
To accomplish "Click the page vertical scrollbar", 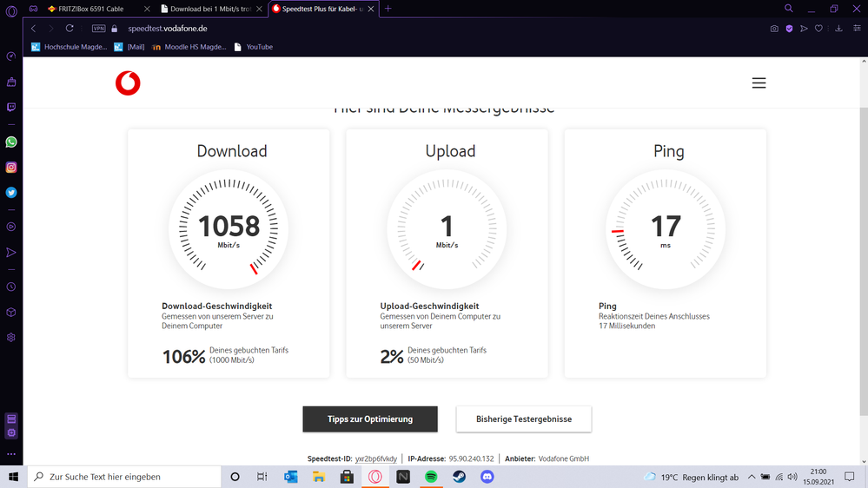I will (864, 260).
